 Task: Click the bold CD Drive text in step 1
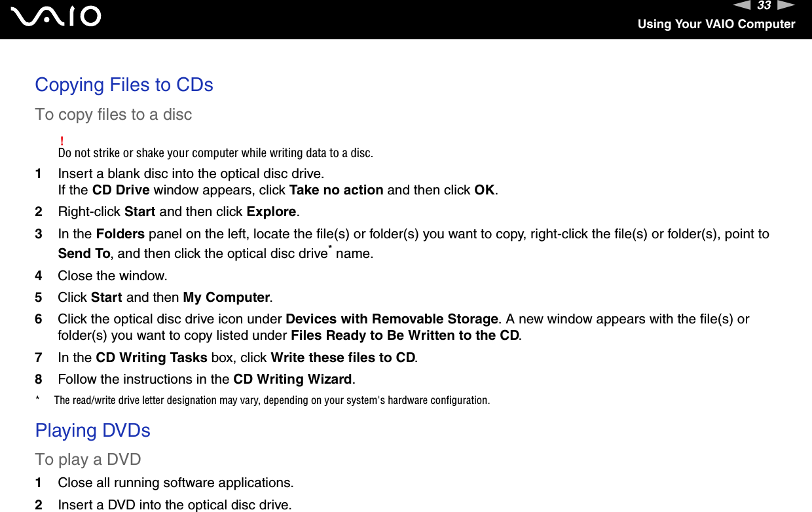120,191
